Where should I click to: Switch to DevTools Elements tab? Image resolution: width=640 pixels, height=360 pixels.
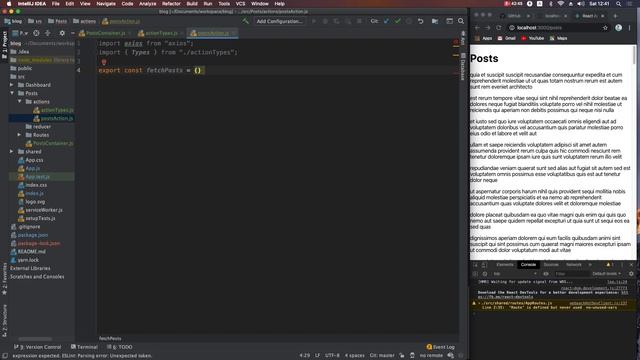coord(505,264)
